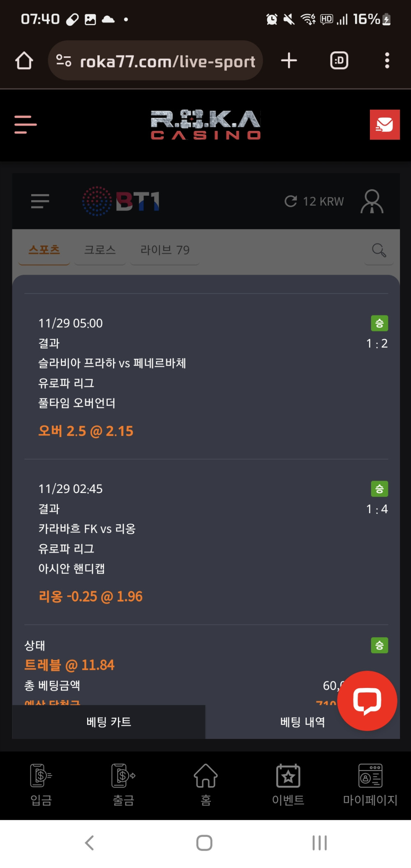This screenshot has height=868, width=411.
Task: Go to 입금 deposit page
Action: coord(41,785)
